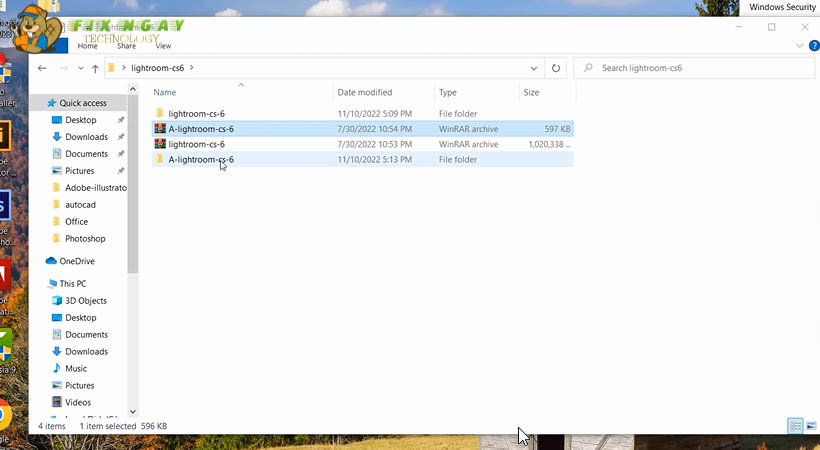Select the A-lightroom-cs-6 WinRAR archive icon
Image resolution: width=820 pixels, height=450 pixels.
pos(159,129)
